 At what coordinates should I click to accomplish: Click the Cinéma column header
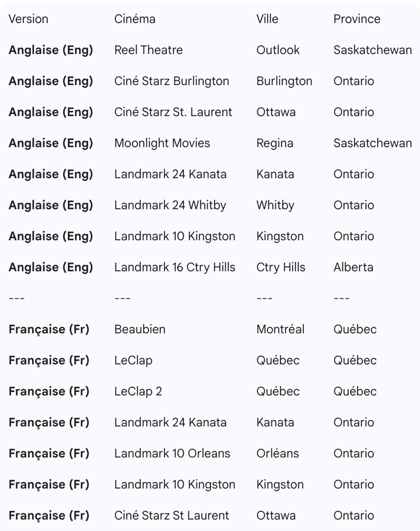point(135,19)
